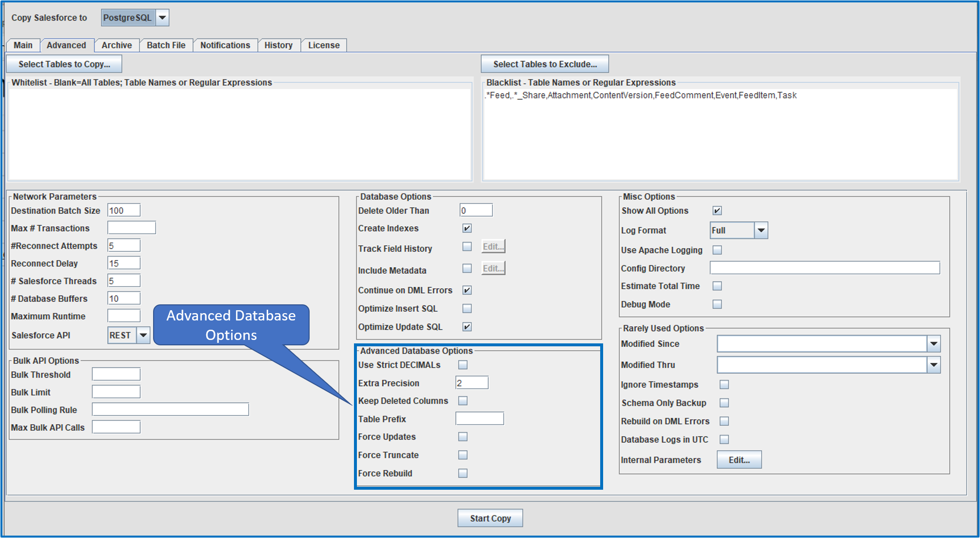Click the #Reconnect Attempts field
This screenshot has height=538, width=980.
(124, 245)
